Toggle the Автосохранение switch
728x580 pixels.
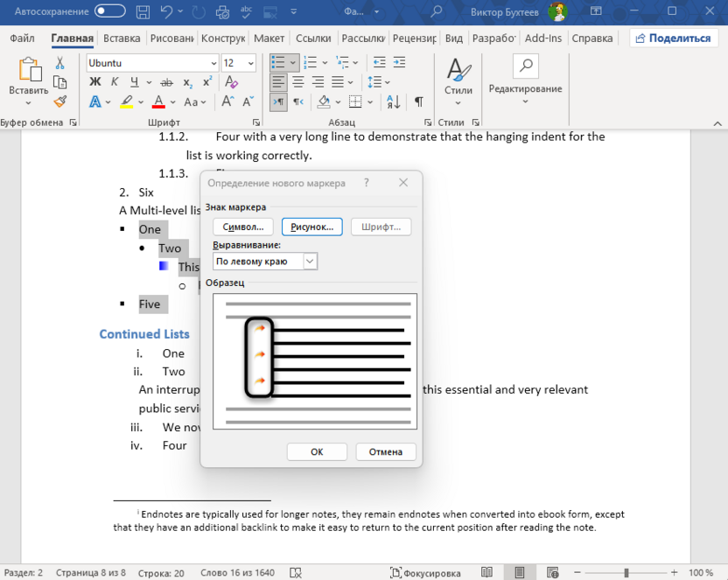click(x=110, y=11)
